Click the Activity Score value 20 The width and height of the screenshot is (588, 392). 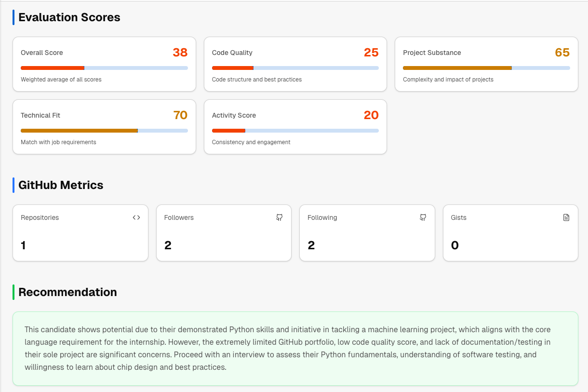pos(371,115)
